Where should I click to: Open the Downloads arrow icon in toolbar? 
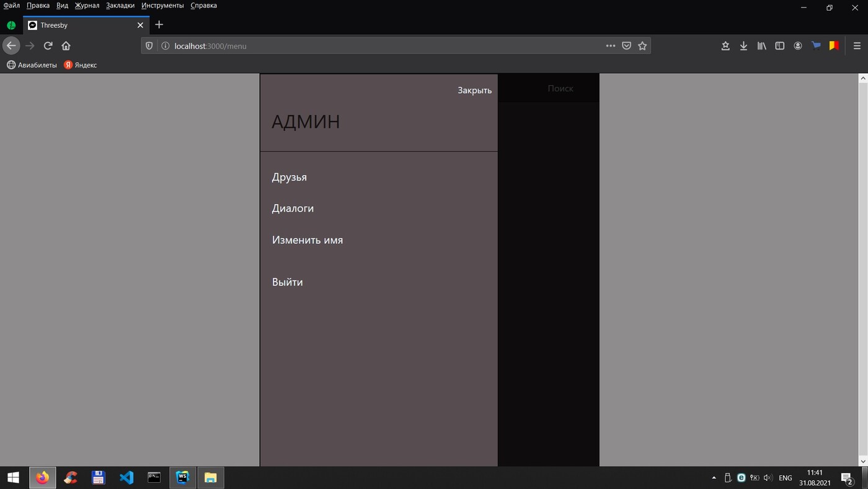743,46
